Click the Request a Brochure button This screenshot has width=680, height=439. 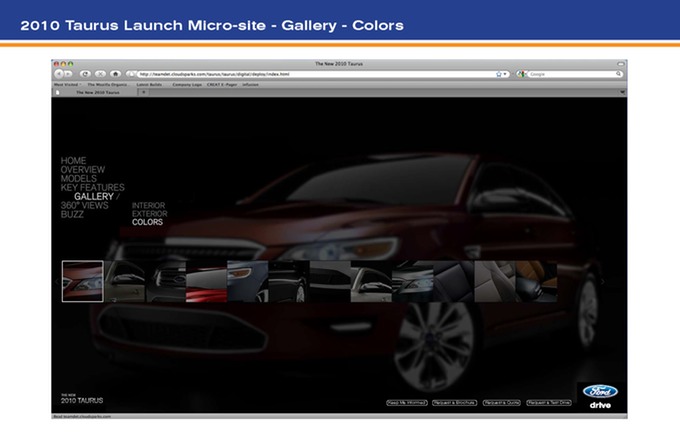454,403
